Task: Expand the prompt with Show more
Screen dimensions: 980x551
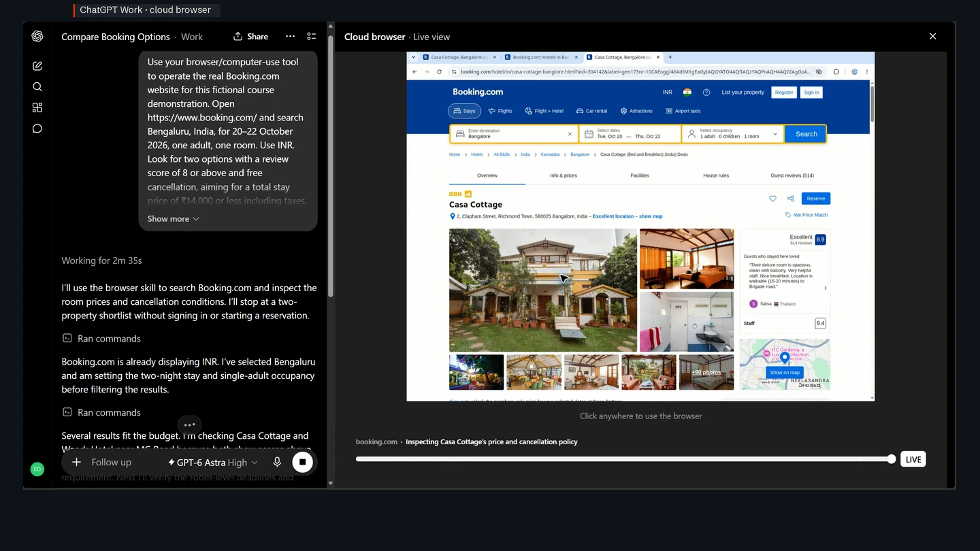Action: [174, 219]
